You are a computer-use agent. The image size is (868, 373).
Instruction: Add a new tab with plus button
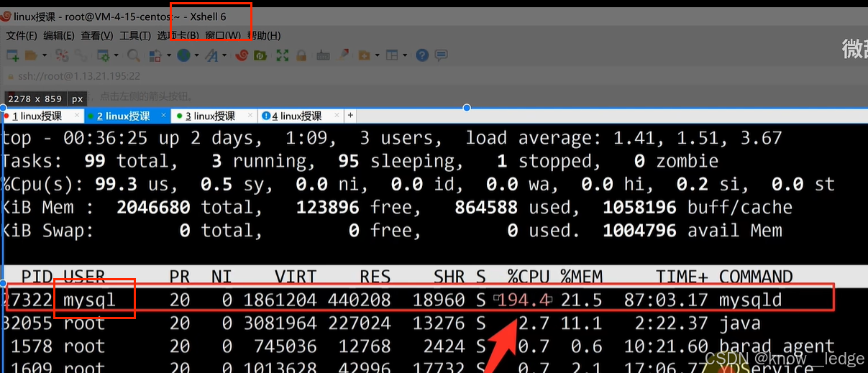tap(351, 115)
